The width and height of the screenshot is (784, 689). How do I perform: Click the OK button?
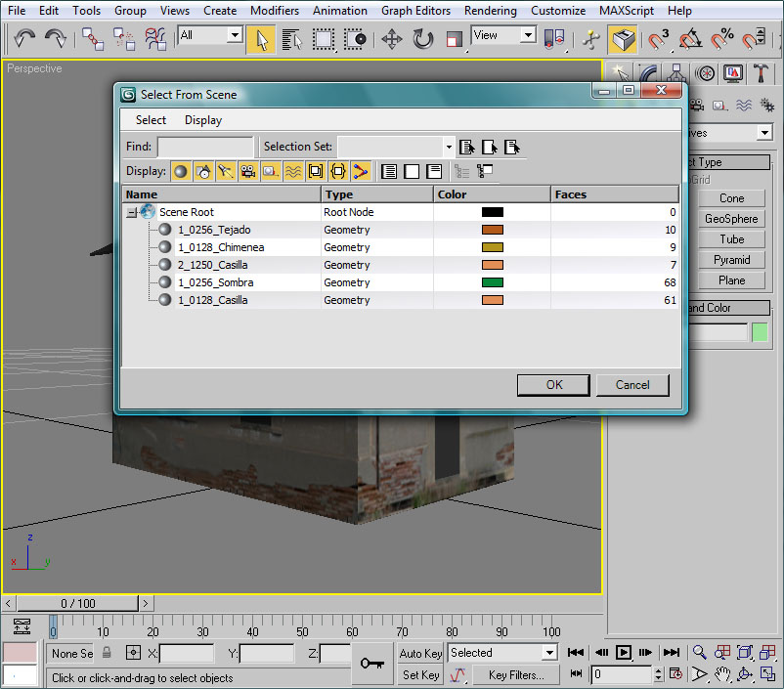coord(553,384)
